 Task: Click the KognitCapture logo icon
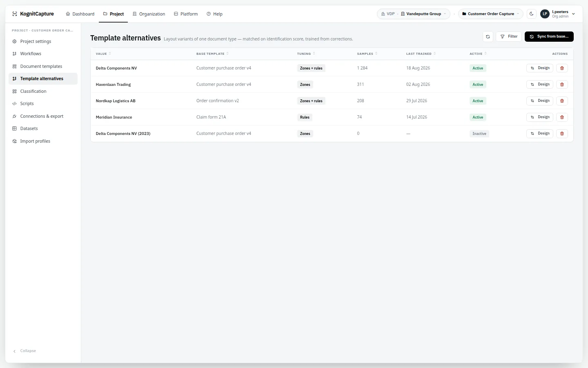(15, 14)
